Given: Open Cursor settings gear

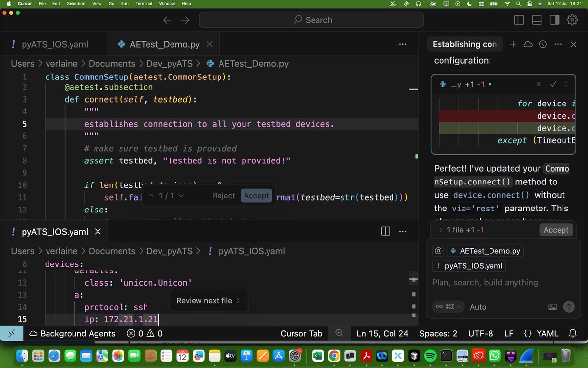Looking at the screenshot, I should tap(572, 20).
